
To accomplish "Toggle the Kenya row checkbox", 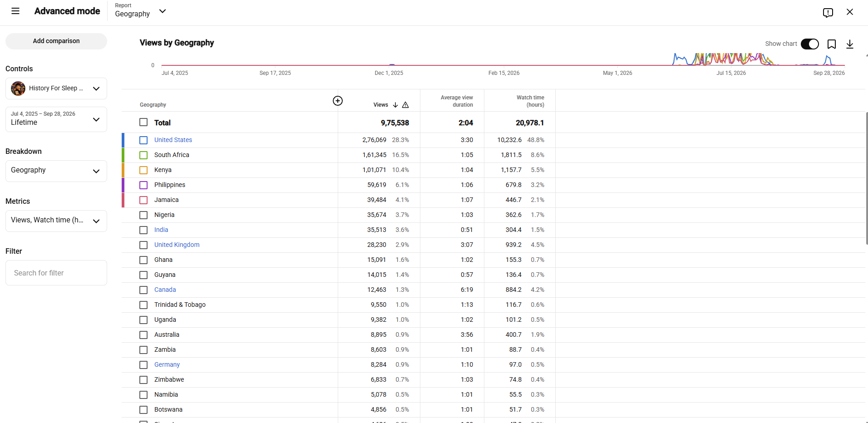I will (143, 170).
